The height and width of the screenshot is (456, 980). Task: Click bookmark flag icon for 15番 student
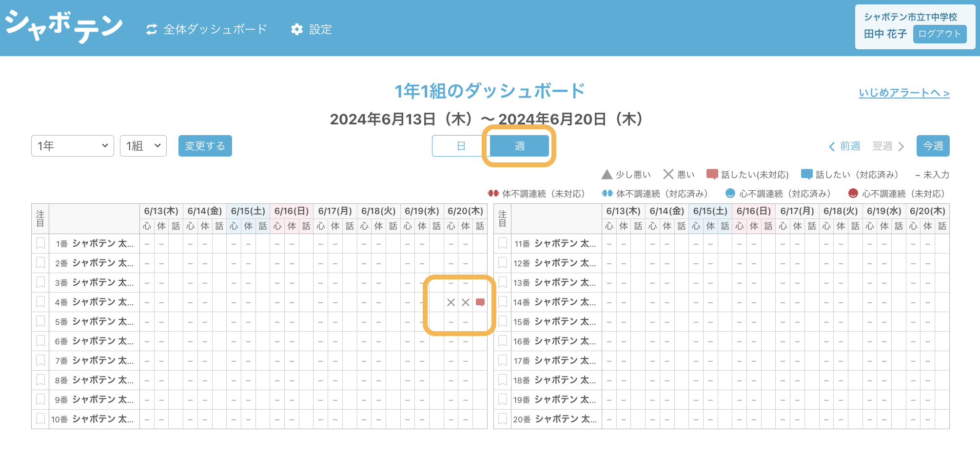[503, 321]
